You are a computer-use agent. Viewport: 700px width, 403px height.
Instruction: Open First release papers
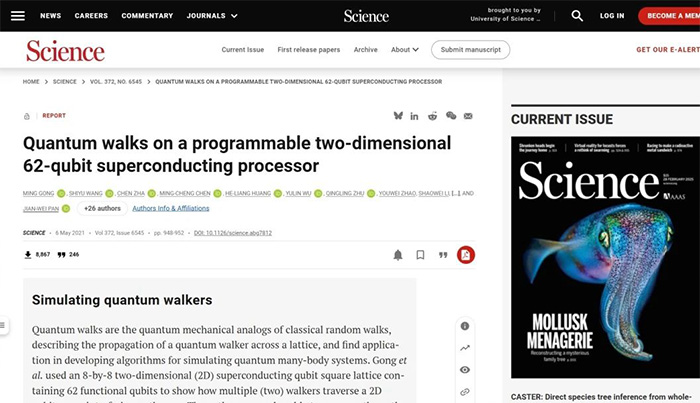(308, 50)
